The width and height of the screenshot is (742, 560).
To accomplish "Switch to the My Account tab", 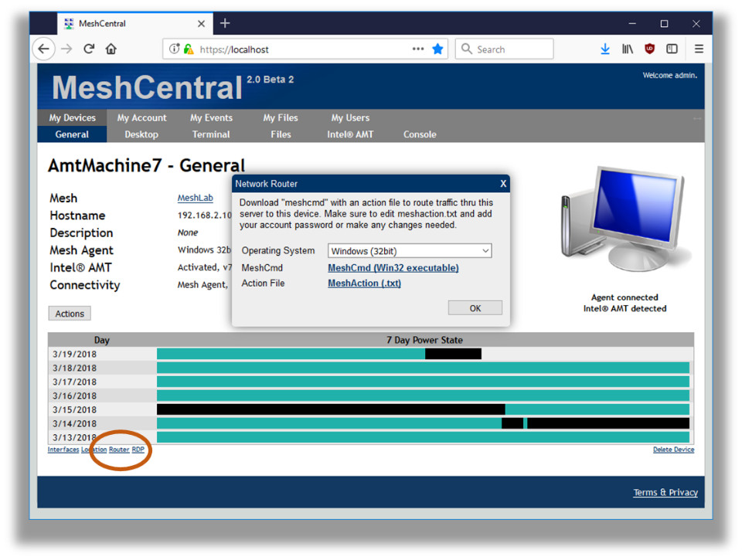I will [x=141, y=118].
